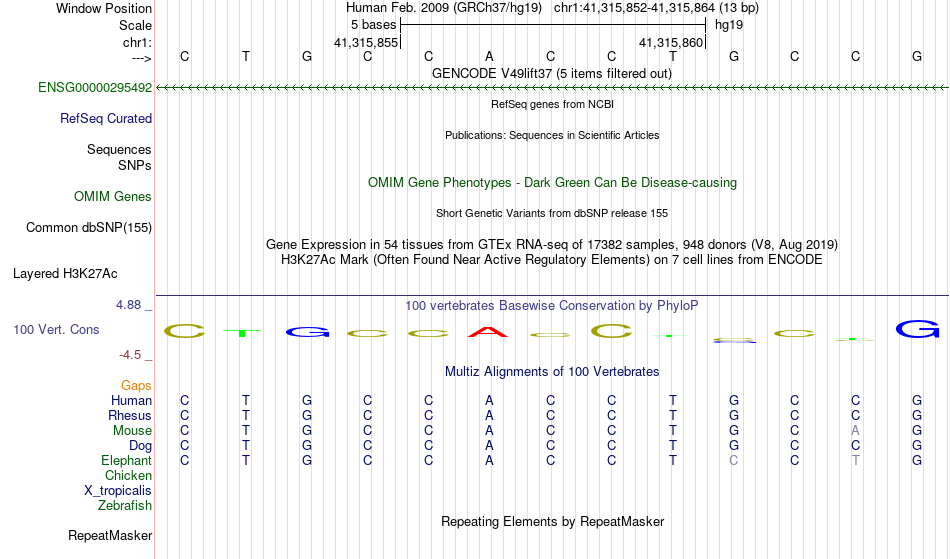The width and height of the screenshot is (950, 559).
Task: Select the Chicken alignment row label
Action: coord(128,475)
